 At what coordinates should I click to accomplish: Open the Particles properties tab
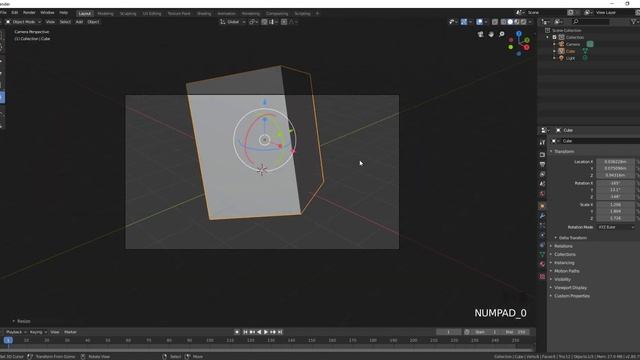point(542,225)
